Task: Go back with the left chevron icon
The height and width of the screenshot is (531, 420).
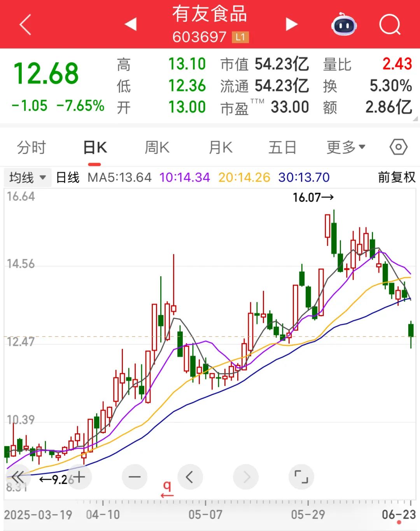Action: (x=25, y=25)
